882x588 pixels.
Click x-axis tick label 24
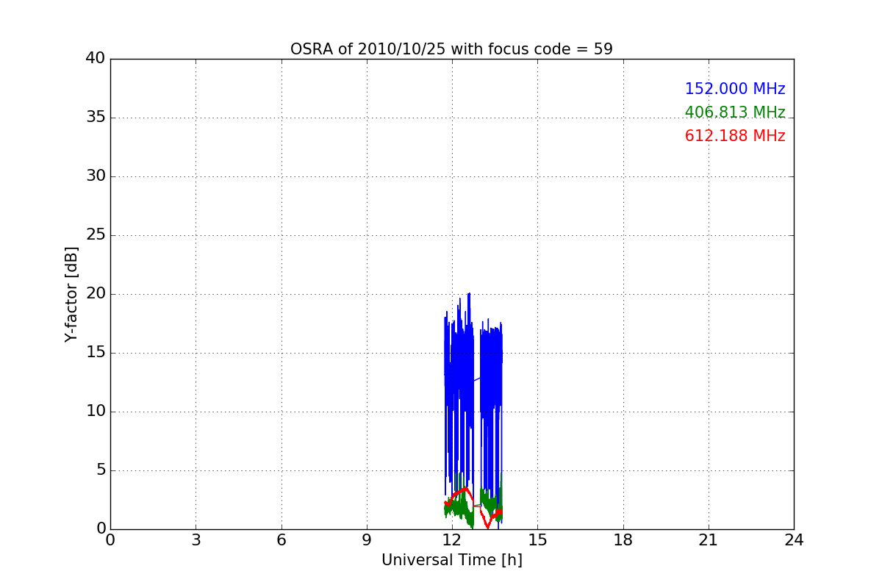coord(794,540)
